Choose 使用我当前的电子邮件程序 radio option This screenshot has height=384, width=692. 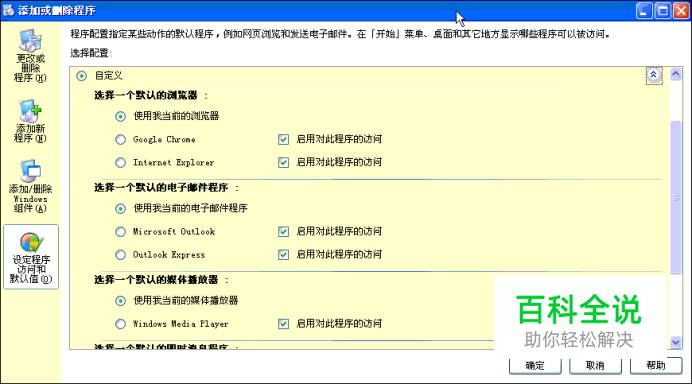coord(120,208)
